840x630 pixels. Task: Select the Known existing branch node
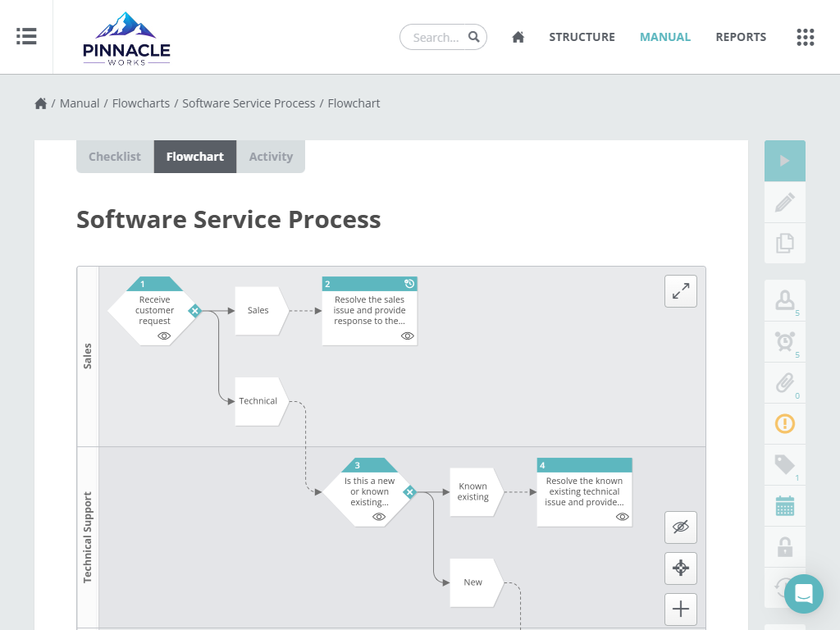[477, 492]
